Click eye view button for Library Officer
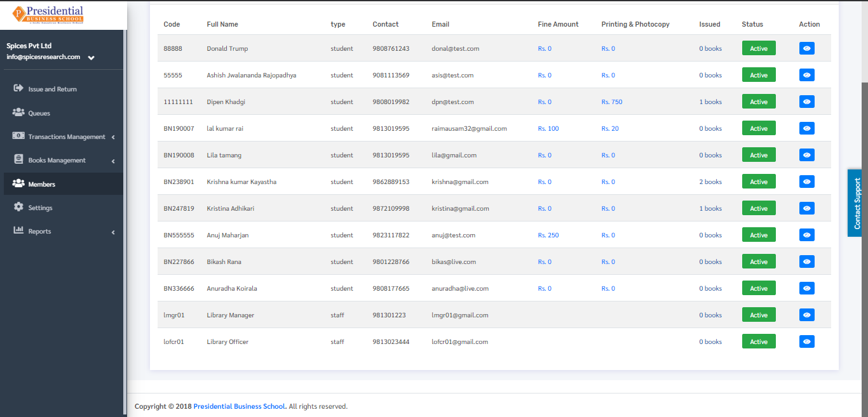Image resolution: width=868 pixels, height=417 pixels. (x=806, y=341)
